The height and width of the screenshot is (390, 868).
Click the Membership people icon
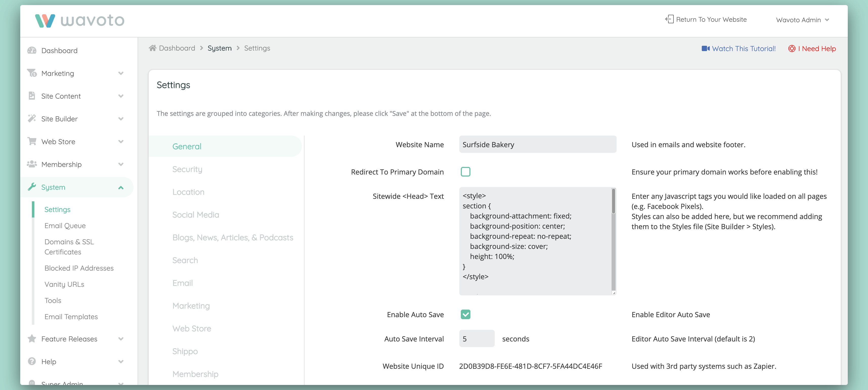32,164
